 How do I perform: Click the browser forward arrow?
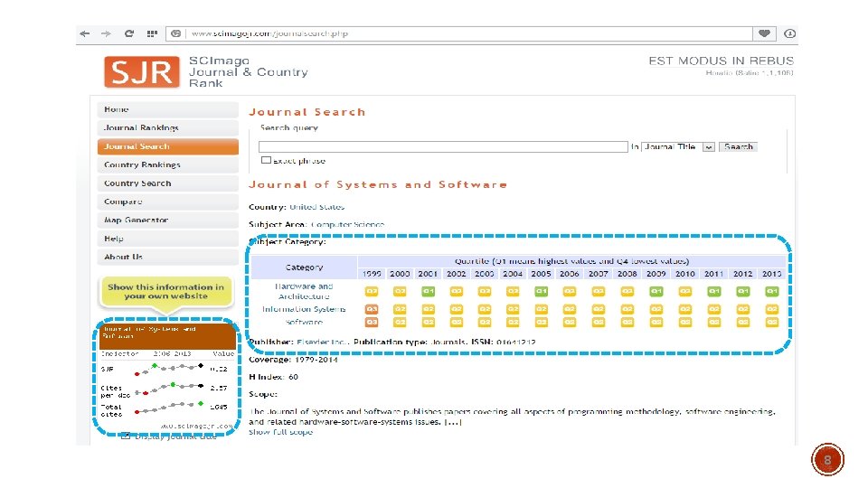pyautogui.click(x=106, y=33)
